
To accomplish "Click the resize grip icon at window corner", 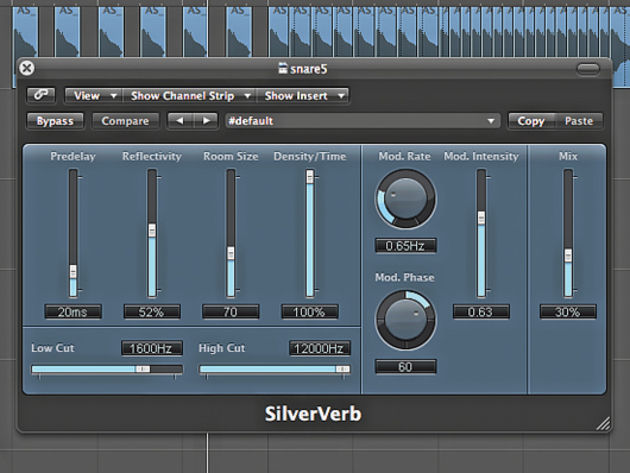I will (603, 423).
